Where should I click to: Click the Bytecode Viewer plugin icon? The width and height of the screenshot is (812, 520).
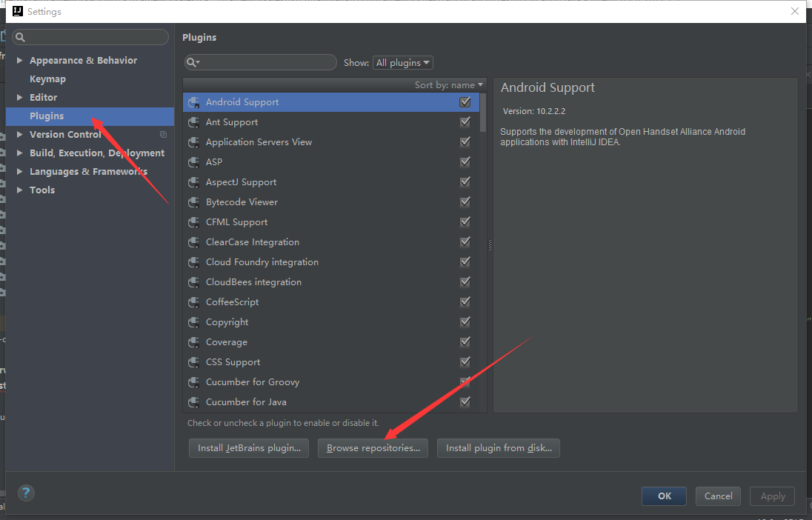click(193, 202)
